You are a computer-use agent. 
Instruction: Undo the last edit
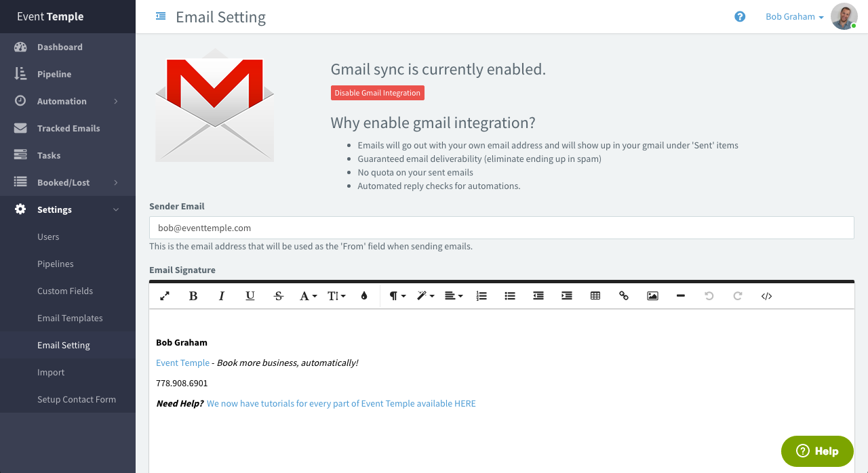click(709, 296)
